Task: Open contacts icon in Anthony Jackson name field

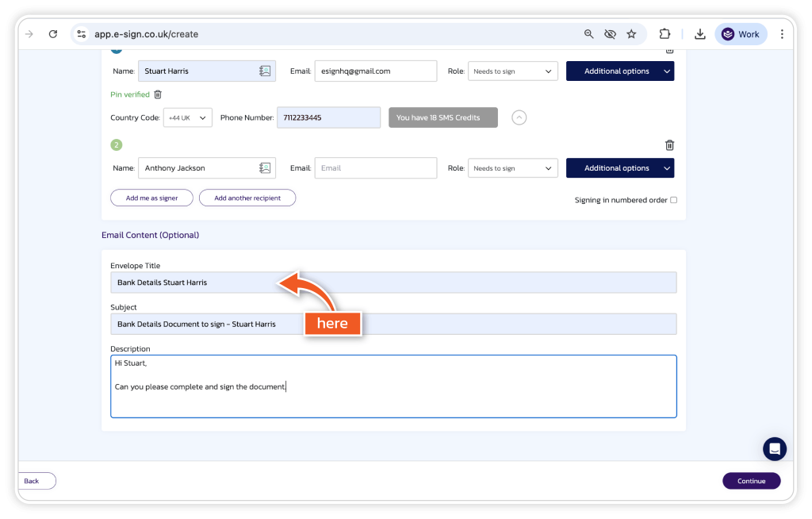Action: (265, 168)
